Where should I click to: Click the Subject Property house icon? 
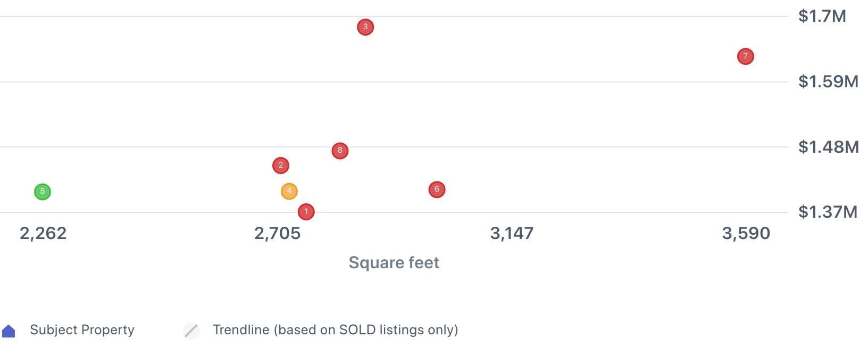pyautogui.click(x=9, y=331)
